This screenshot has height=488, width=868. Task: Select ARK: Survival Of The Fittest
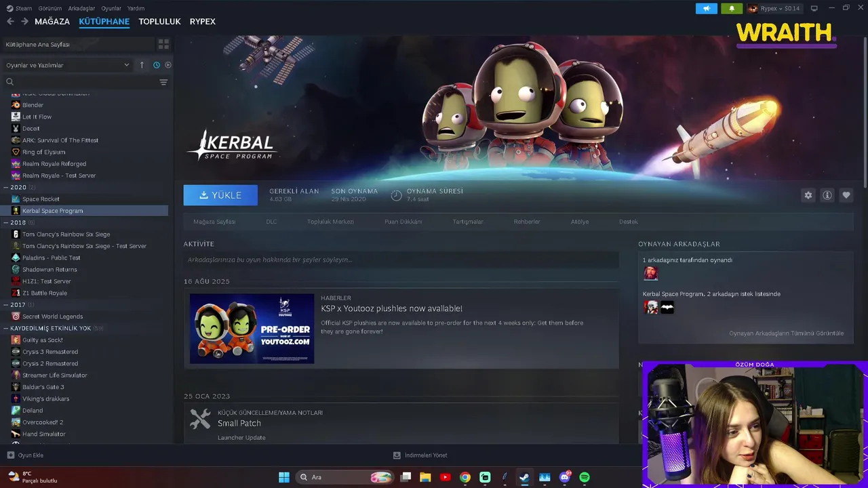[x=60, y=140]
